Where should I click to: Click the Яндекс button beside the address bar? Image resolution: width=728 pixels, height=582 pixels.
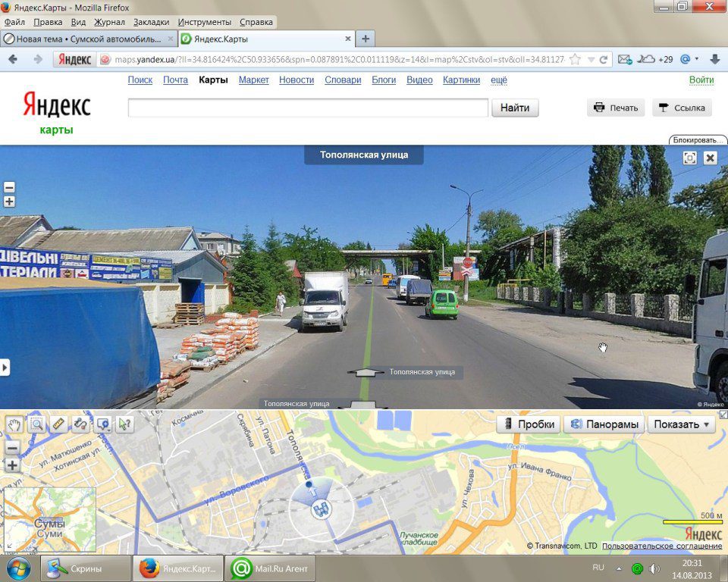point(75,59)
